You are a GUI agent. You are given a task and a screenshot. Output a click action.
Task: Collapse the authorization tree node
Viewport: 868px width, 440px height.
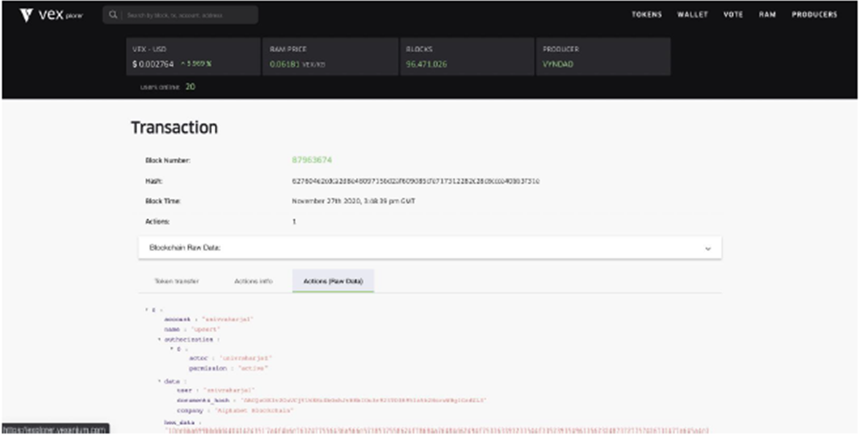pos(159,339)
